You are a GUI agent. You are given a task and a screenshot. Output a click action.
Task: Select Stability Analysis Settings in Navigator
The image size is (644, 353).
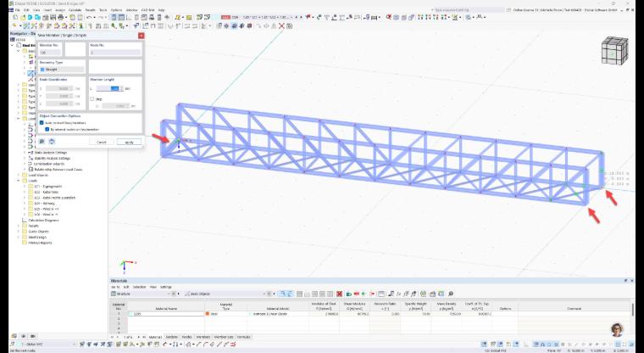pyautogui.click(x=53, y=158)
